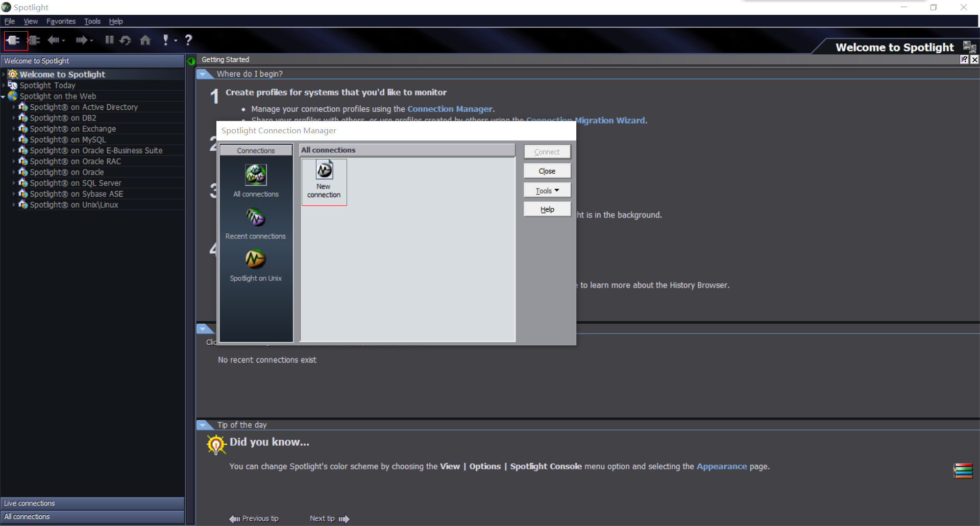Open the Help menu in menu bar
Screen dimensions: 980x526
pos(116,21)
